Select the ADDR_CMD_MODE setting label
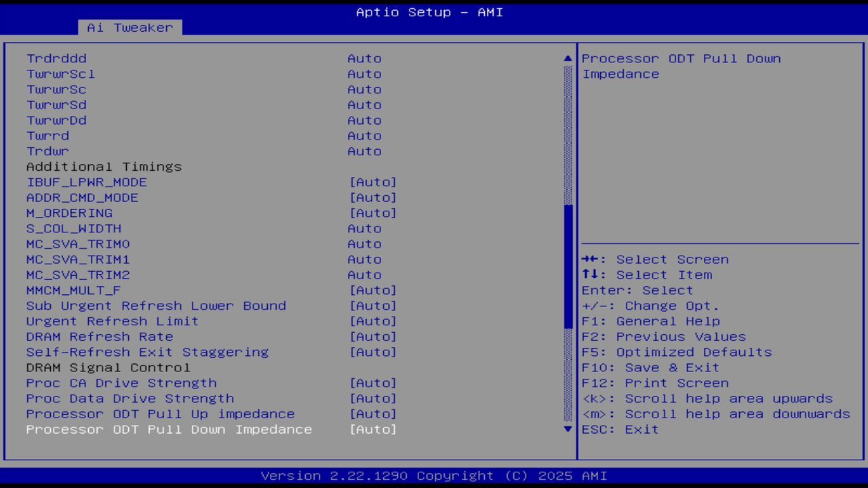This screenshot has height=488, width=868. pyautogui.click(x=82, y=198)
